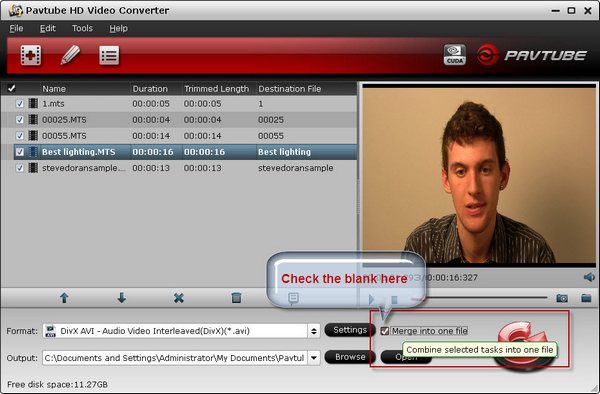The image size is (600, 394).
Task: Expand the Output path dropdown arrow
Action: point(314,358)
